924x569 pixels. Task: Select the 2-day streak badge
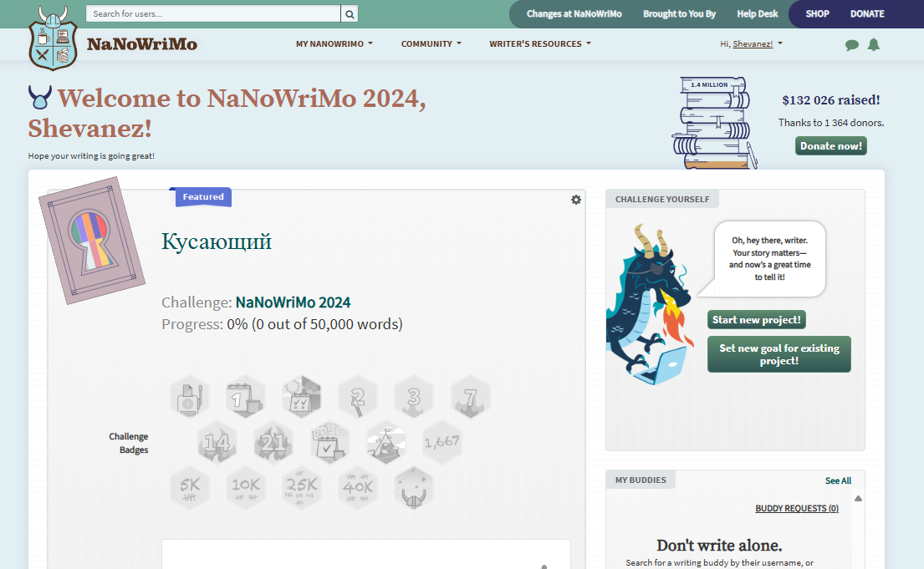point(358,397)
